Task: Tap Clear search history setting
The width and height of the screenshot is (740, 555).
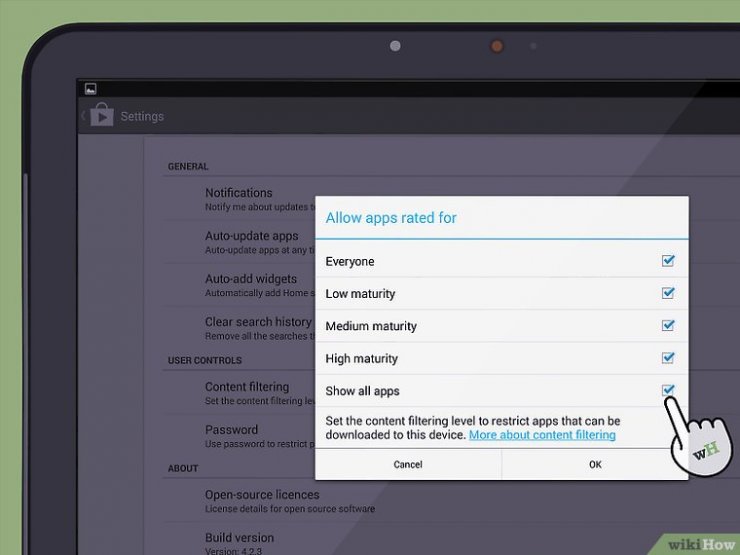Action: 239,328
